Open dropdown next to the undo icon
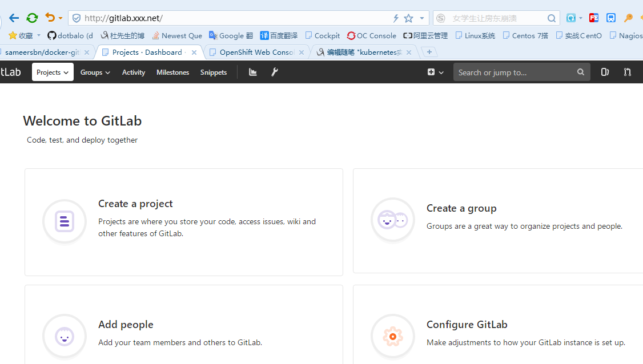The image size is (643, 364). coord(61,18)
